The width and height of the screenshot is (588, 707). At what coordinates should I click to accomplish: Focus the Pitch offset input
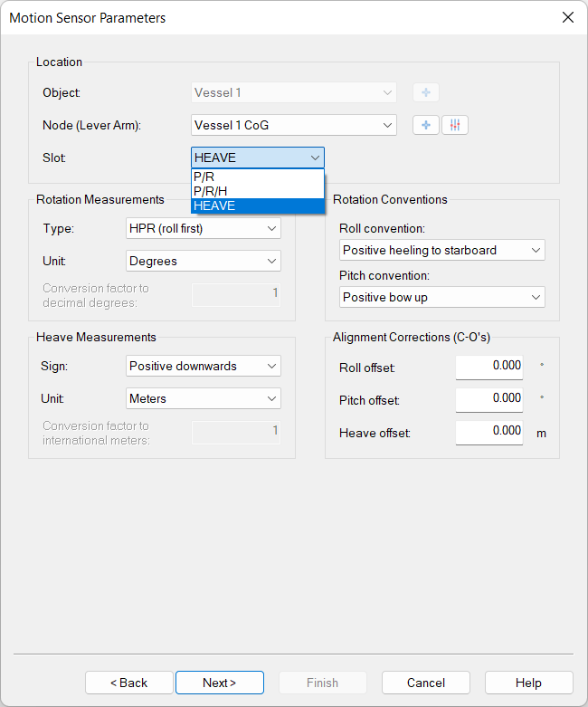click(488, 398)
